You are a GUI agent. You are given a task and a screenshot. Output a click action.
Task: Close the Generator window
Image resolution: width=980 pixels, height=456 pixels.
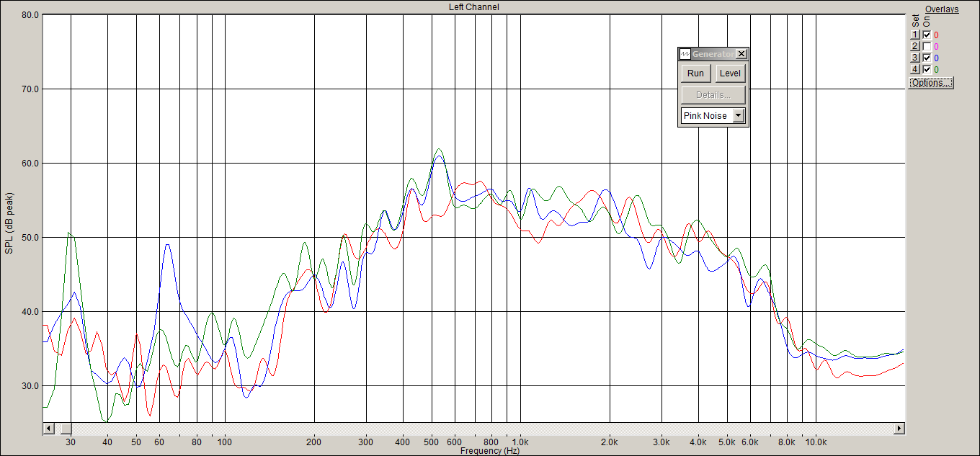pos(741,54)
